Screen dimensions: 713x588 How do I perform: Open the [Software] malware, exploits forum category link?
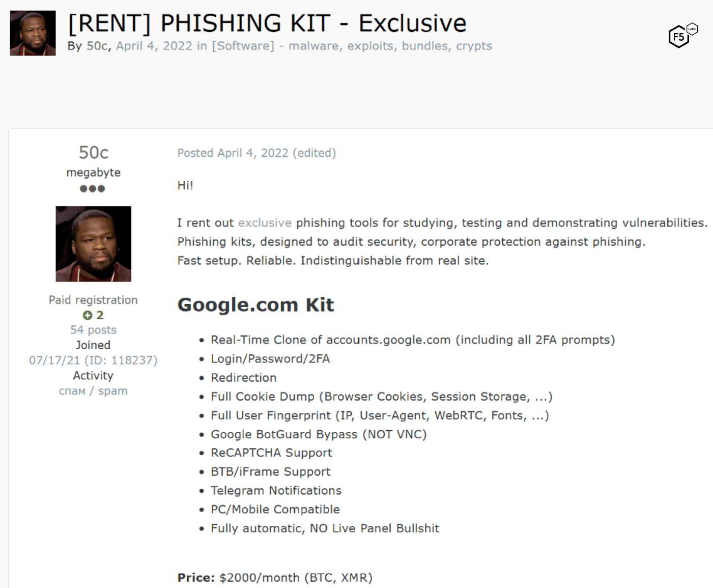point(352,46)
